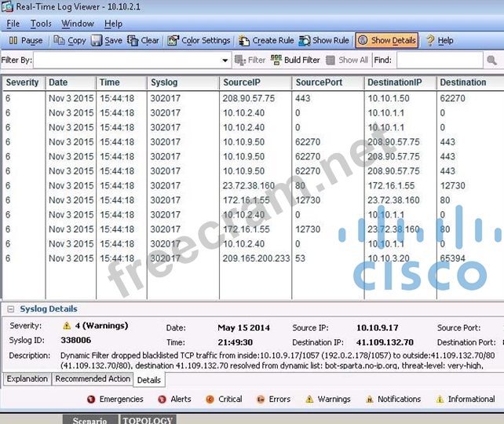Switch to Recommended Action tab
The image size is (504, 424).
92,379
